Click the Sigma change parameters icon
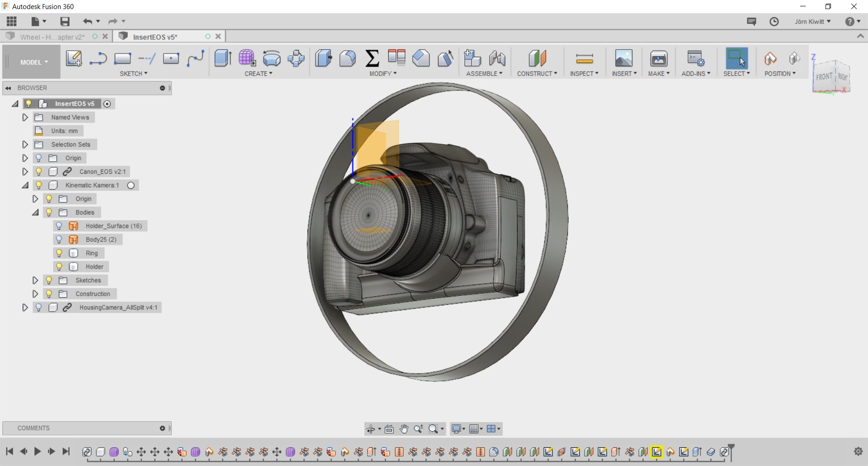The width and height of the screenshot is (868, 466). (372, 58)
